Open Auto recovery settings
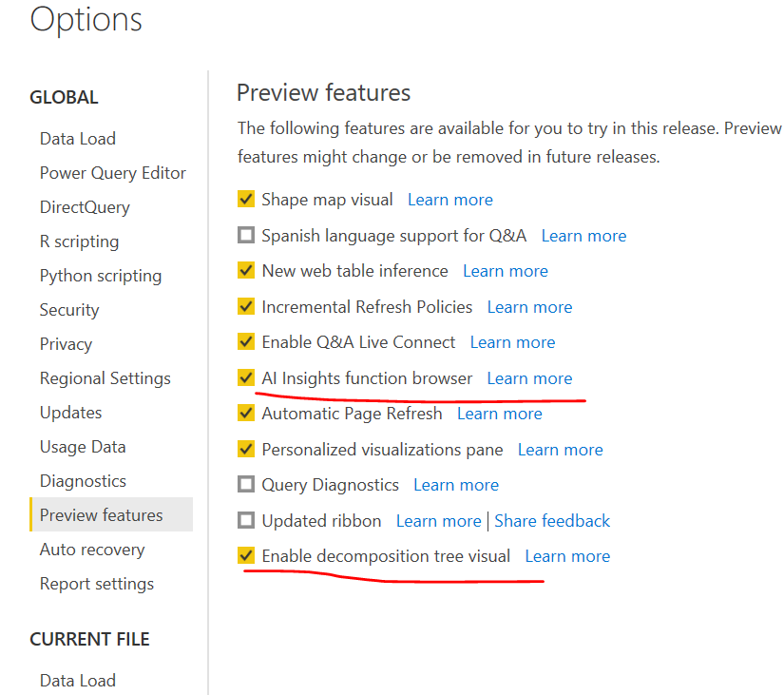 [92, 550]
